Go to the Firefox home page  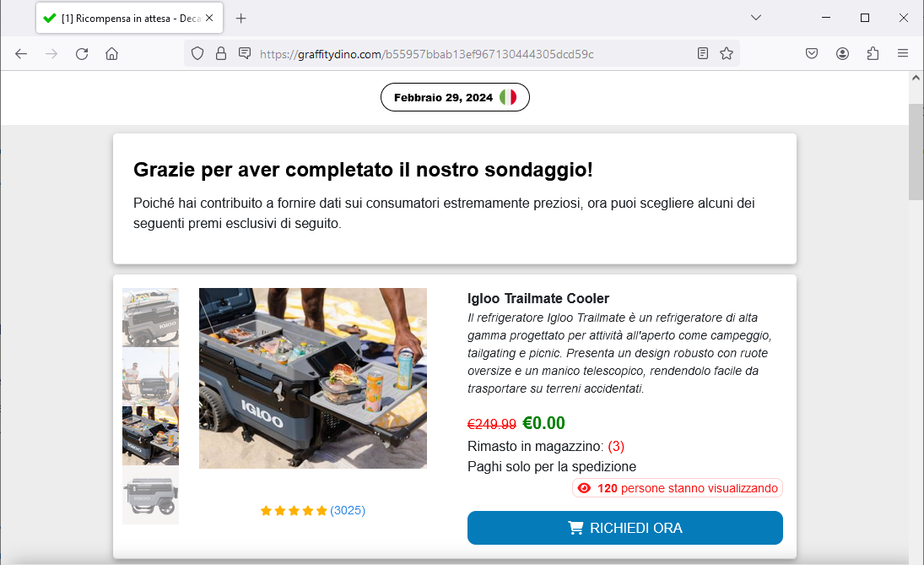click(112, 54)
